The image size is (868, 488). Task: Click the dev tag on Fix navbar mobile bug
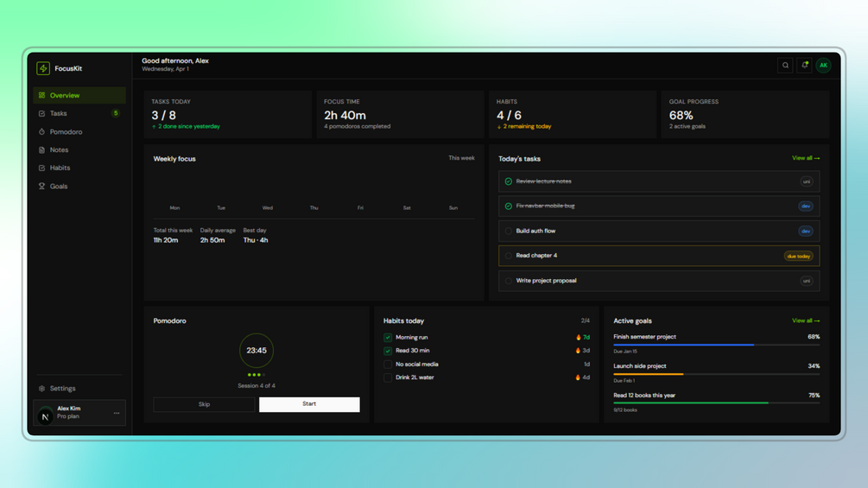tap(806, 206)
